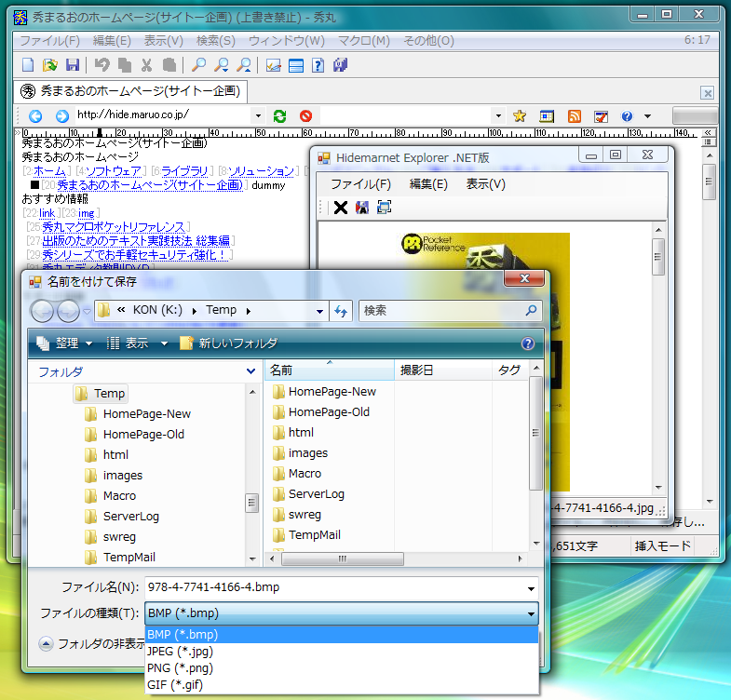Click the 秀丸マクロポケットリファレンス link
The width and height of the screenshot is (731, 700).
pos(114,227)
